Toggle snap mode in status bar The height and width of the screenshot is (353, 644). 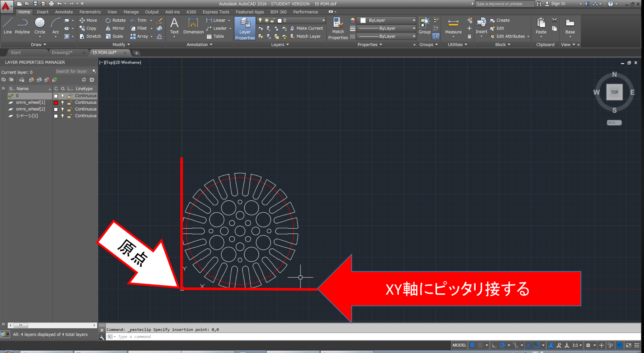click(480, 345)
